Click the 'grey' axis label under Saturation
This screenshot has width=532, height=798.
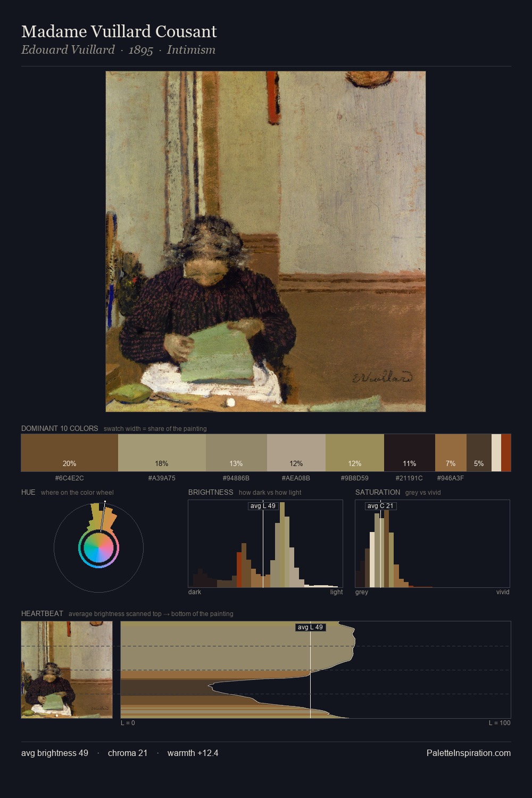coord(362,592)
